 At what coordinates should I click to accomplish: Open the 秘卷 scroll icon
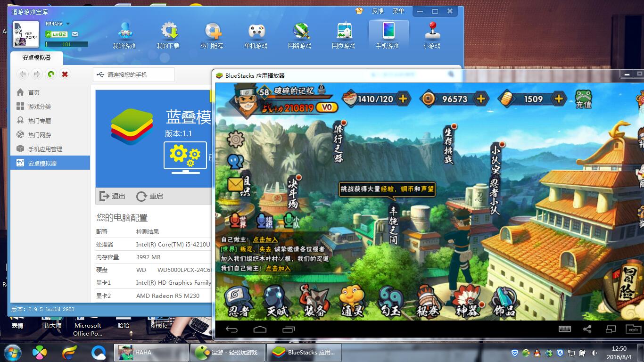[x=428, y=301]
